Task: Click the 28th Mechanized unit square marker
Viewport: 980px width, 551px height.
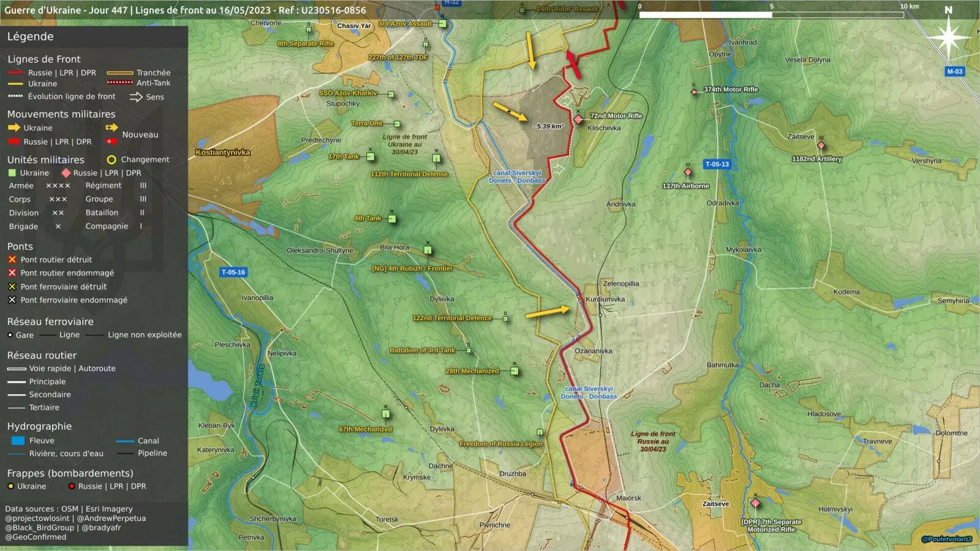Action: pos(514,371)
